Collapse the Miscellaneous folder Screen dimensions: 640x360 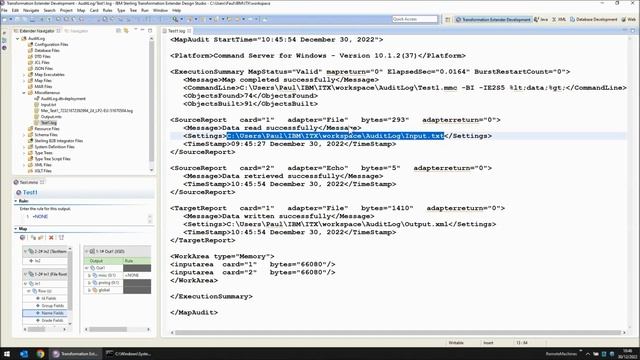tap(24, 93)
